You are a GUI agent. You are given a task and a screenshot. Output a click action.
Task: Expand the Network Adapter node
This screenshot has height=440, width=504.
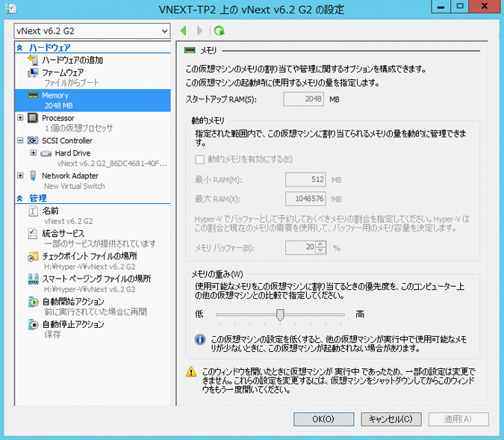pos(20,176)
